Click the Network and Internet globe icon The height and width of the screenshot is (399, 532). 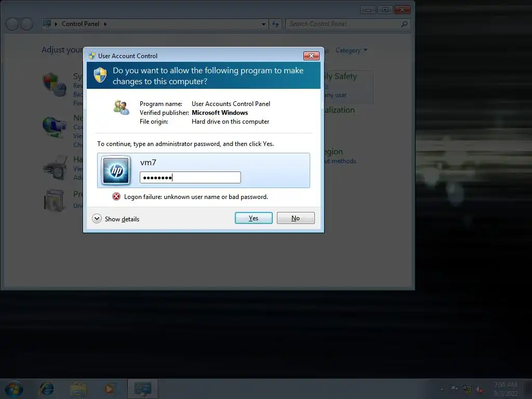point(54,127)
